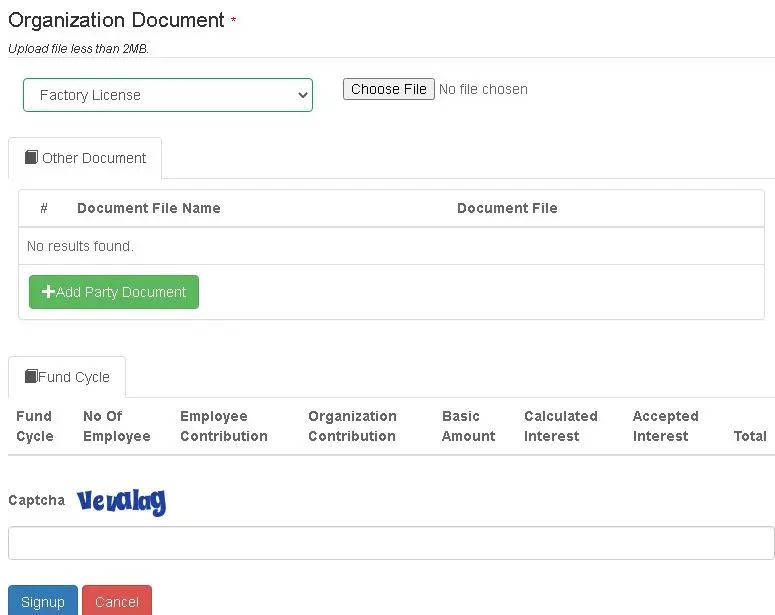
Task: Click the Document File column header
Action: coord(507,208)
